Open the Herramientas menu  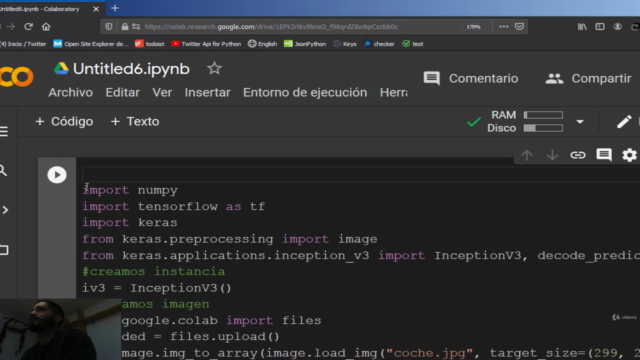[x=393, y=93]
